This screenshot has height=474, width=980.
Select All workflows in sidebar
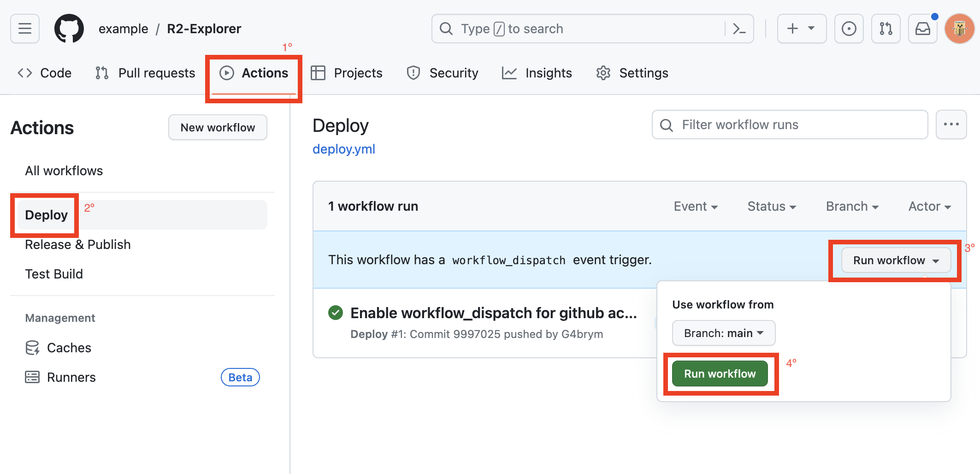(x=64, y=171)
